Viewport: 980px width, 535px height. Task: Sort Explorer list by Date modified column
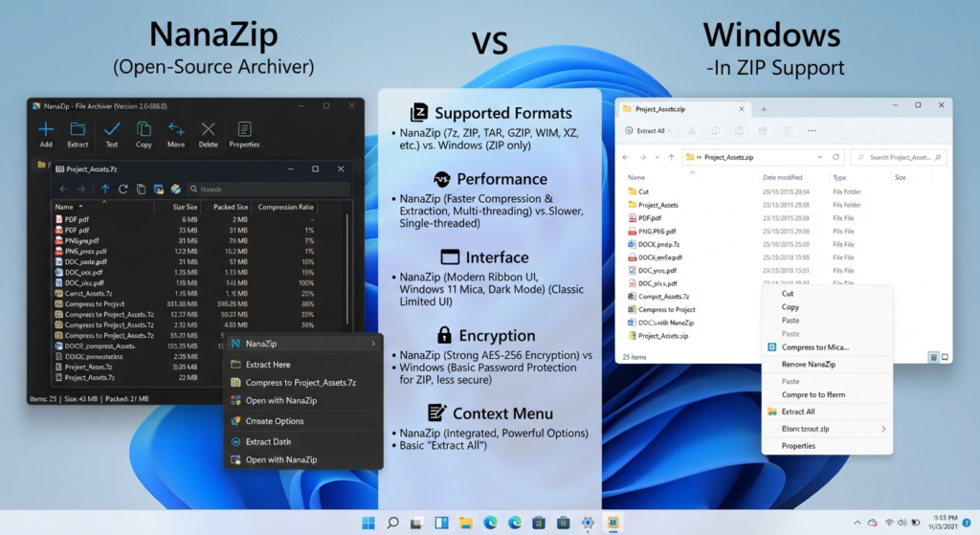pyautogui.click(x=782, y=177)
